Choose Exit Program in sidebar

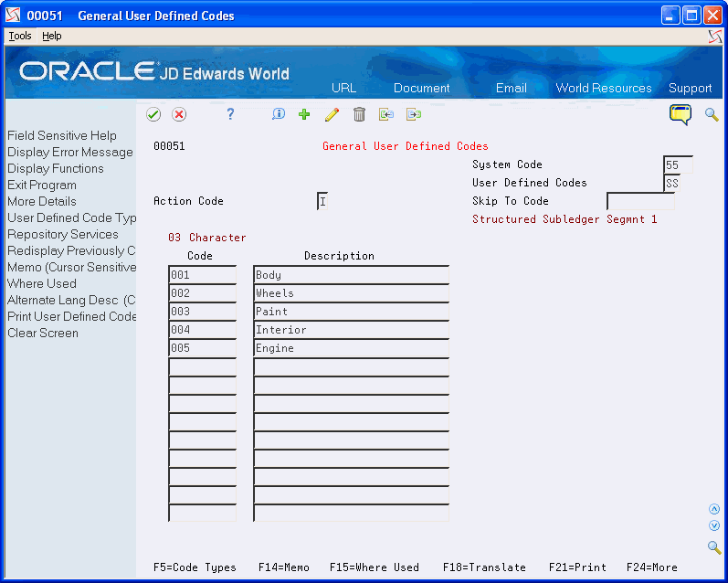point(42,185)
